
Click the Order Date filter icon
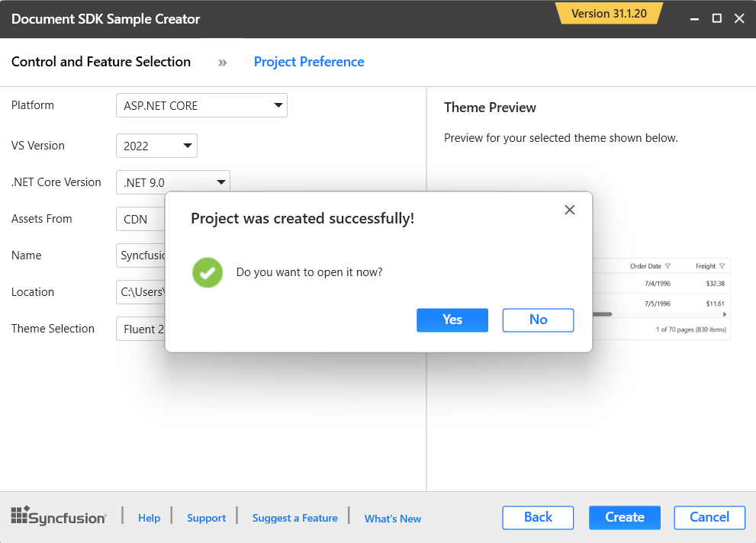coord(668,266)
